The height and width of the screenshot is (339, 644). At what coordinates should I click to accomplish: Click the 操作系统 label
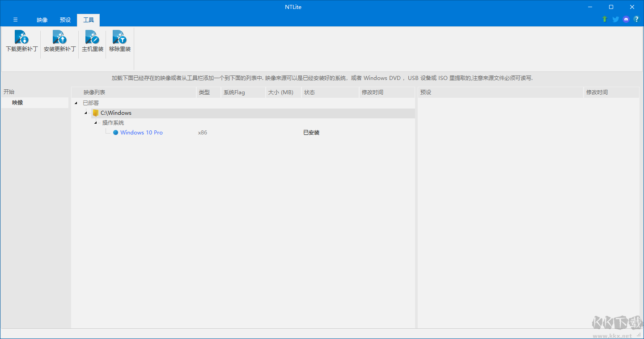pos(113,123)
